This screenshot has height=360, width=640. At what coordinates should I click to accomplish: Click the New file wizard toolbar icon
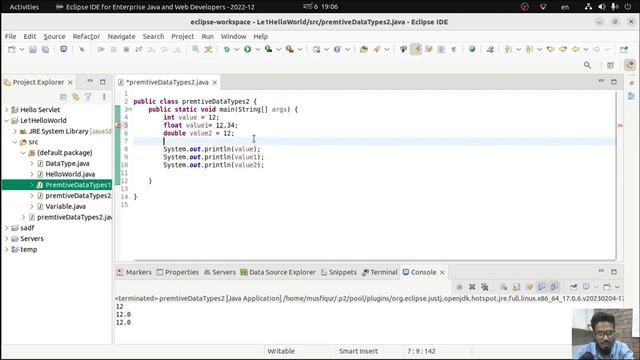(x=11, y=49)
